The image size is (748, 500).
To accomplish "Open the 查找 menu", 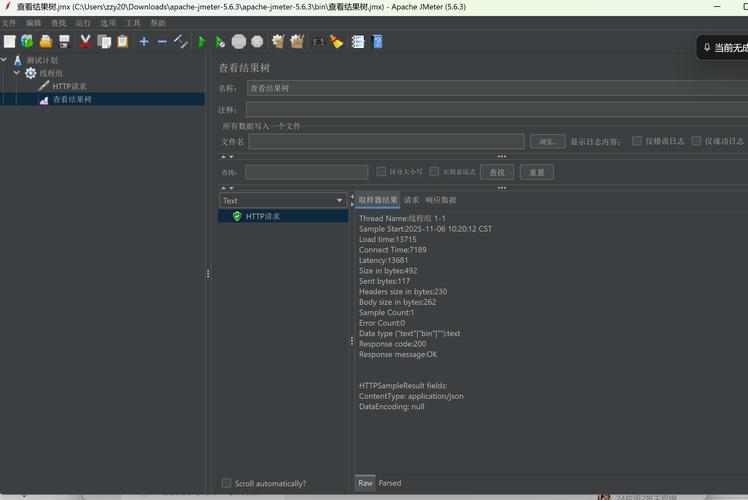I will click(x=58, y=23).
